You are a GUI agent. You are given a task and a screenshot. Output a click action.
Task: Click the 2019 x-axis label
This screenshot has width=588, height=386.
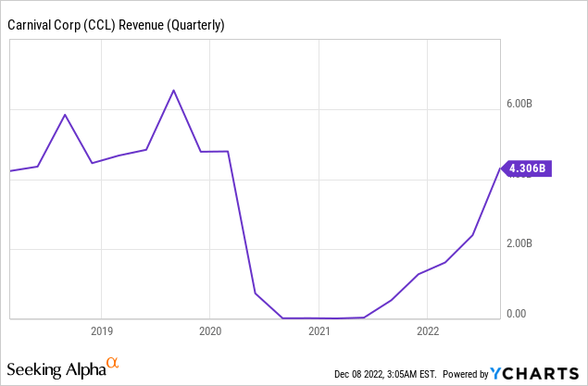102,331
